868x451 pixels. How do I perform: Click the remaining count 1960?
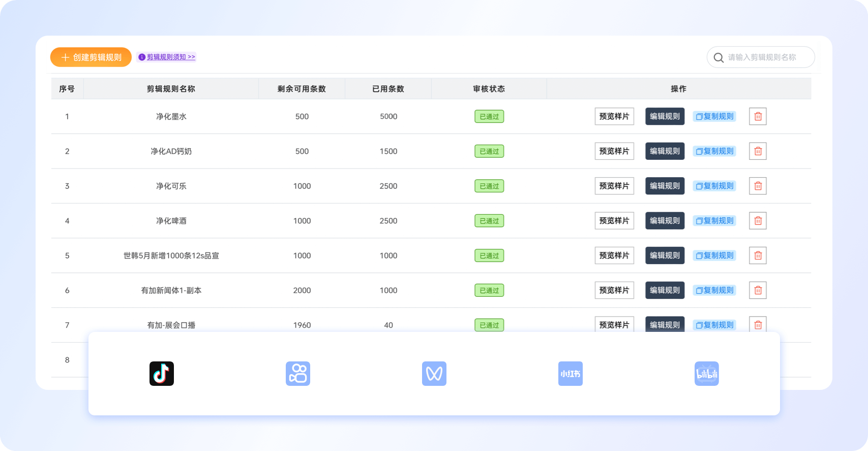[x=302, y=325]
